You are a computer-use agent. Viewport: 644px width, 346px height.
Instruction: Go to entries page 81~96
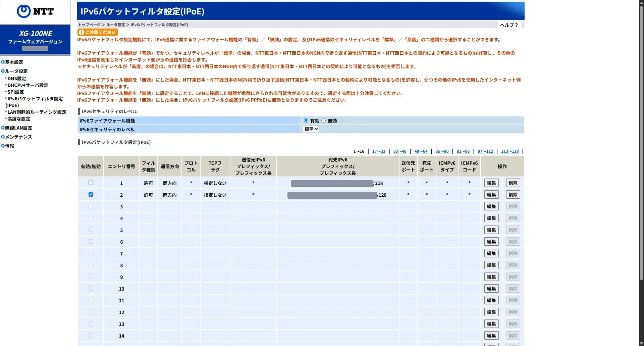[x=463, y=151]
